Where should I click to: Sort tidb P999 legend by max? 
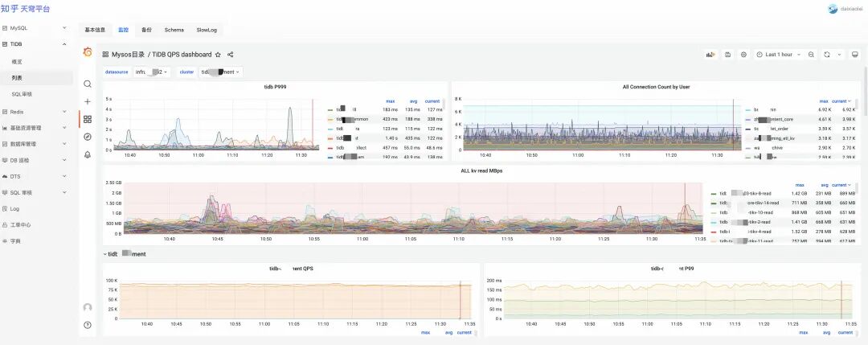[391, 101]
